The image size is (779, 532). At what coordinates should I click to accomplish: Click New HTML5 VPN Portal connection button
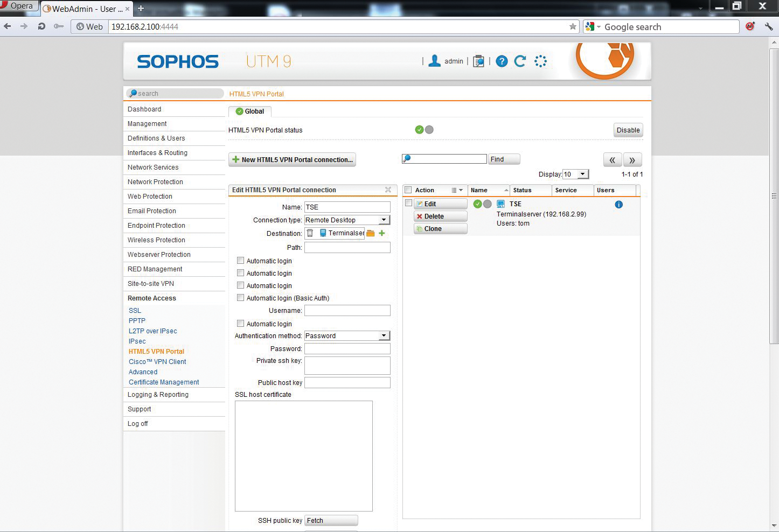[292, 159]
